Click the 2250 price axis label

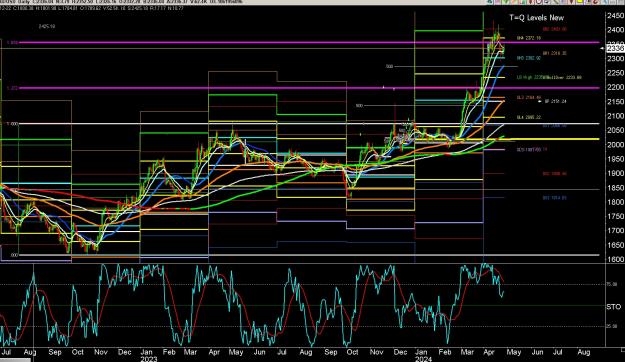(615, 73)
